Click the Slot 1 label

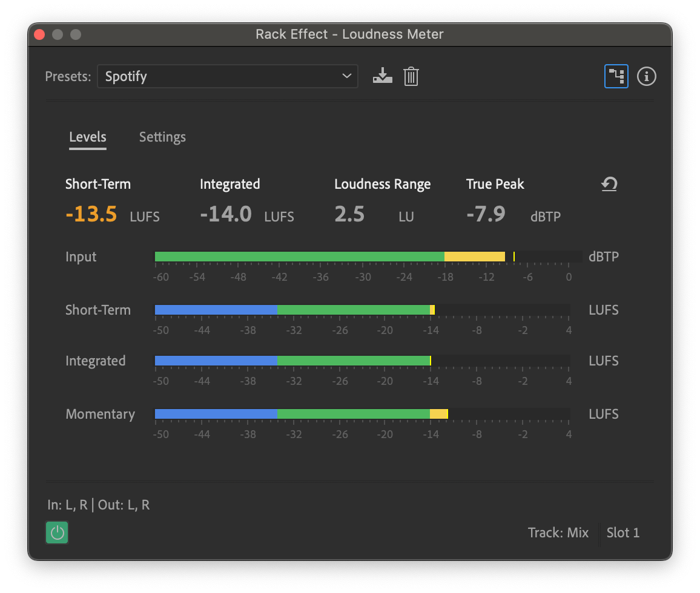pyautogui.click(x=622, y=533)
